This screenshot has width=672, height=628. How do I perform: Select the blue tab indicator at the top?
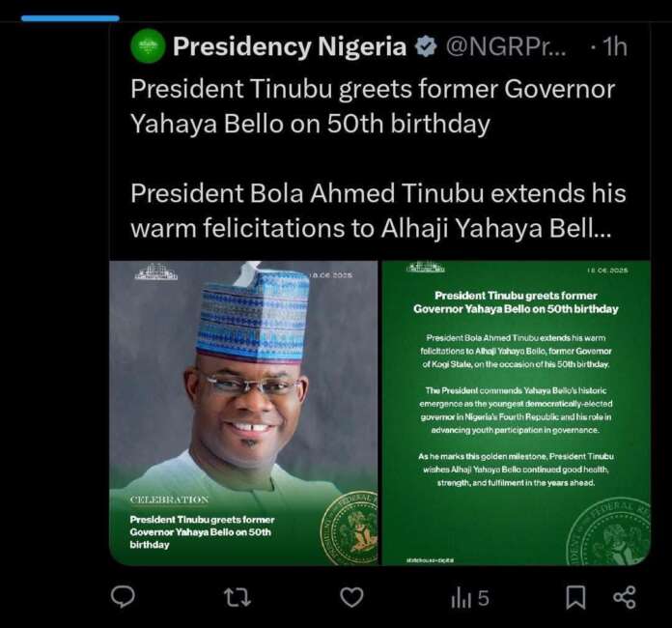point(70,17)
